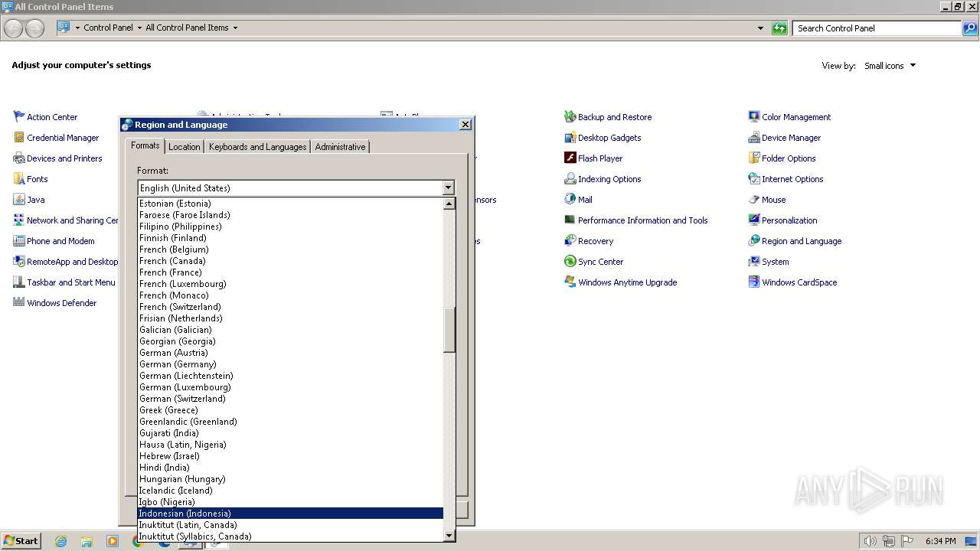Switch to the Location tab
This screenshot has height=551, width=980.
(184, 147)
